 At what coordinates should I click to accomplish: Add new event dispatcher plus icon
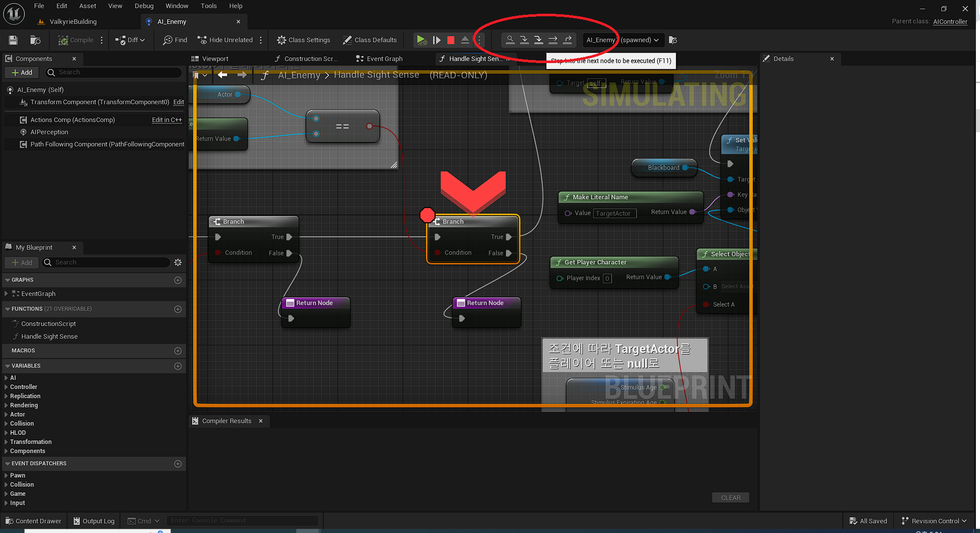[178, 464]
